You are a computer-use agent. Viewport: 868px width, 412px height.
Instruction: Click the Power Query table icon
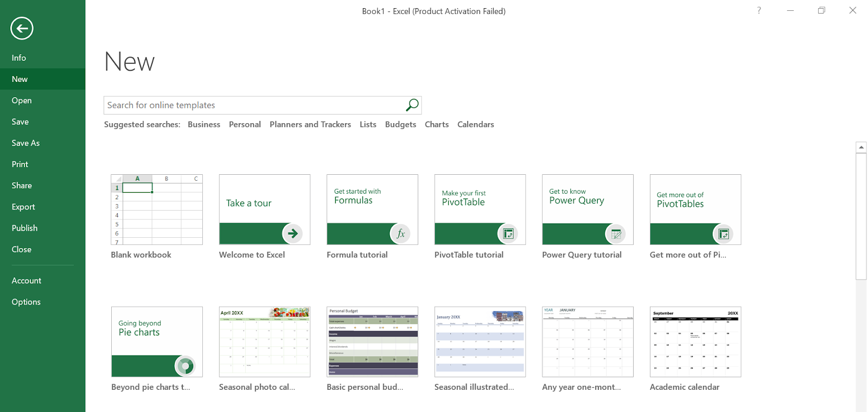point(616,233)
